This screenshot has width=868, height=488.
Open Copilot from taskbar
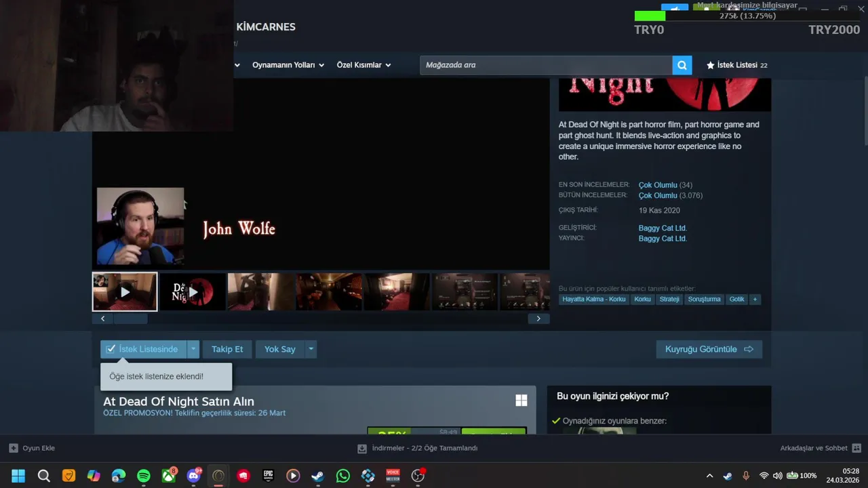(94, 476)
